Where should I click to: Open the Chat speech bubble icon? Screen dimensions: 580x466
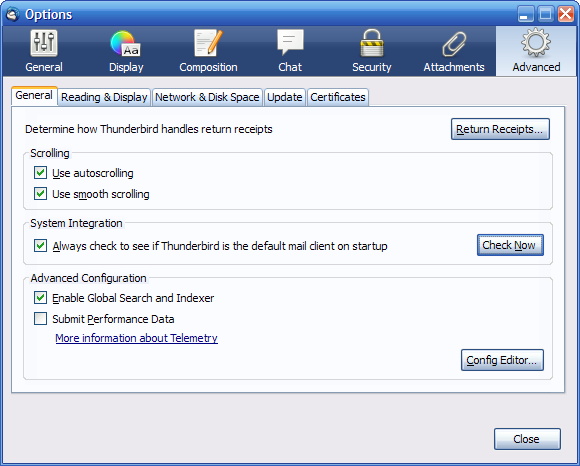click(x=290, y=43)
